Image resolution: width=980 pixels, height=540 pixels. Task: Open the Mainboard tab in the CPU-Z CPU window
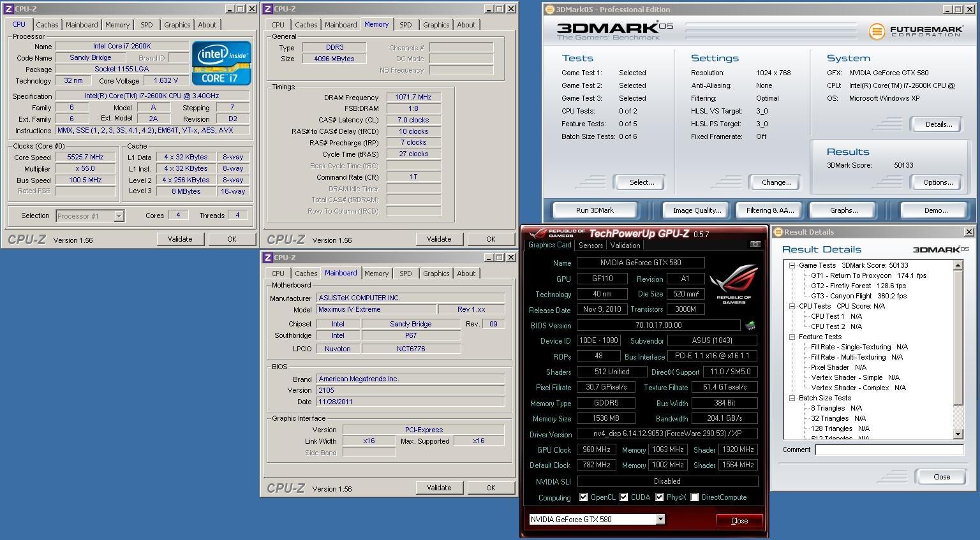pyautogui.click(x=82, y=25)
